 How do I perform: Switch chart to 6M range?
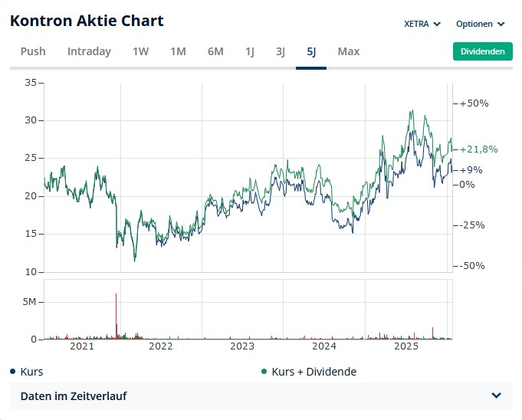coord(215,51)
